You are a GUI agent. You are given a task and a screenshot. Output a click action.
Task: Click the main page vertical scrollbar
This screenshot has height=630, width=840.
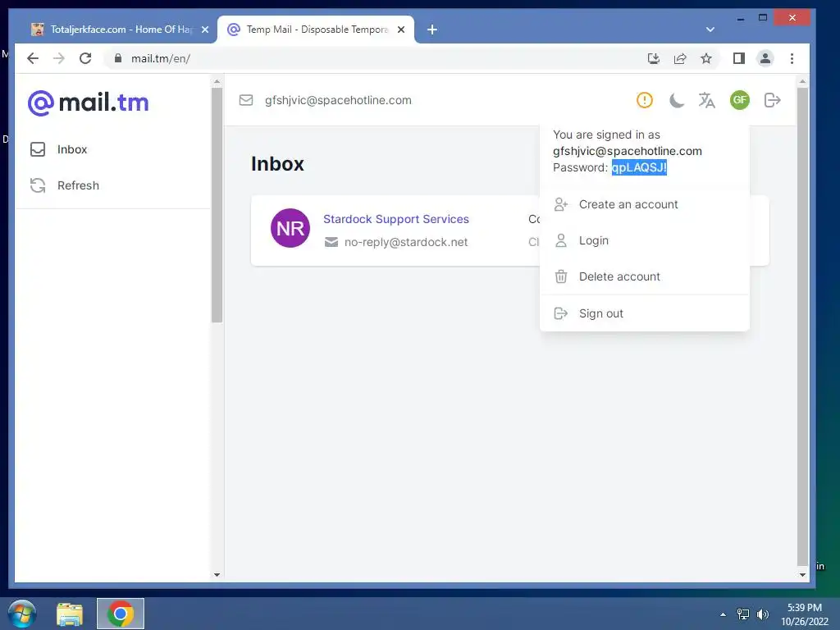coord(802,326)
